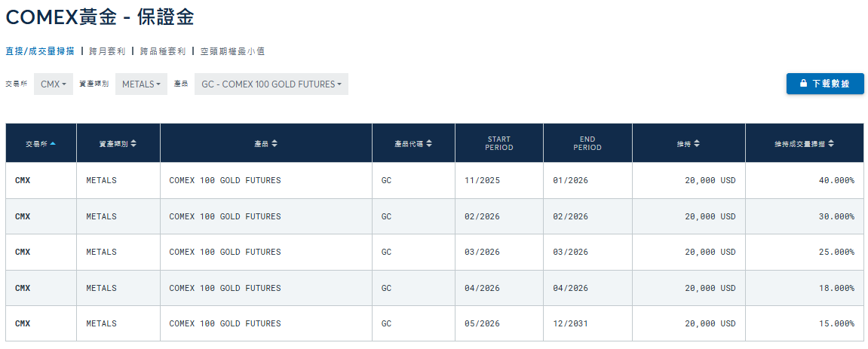The image size is (868, 349).
Task: Open the CMX exchange dropdown
Action: click(x=54, y=84)
